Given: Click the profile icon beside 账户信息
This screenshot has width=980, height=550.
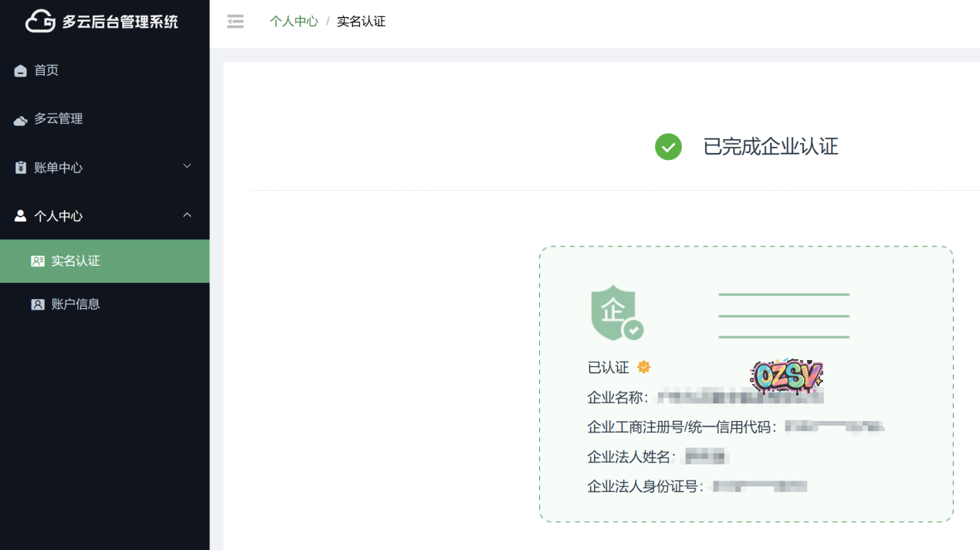Looking at the screenshot, I should point(38,304).
